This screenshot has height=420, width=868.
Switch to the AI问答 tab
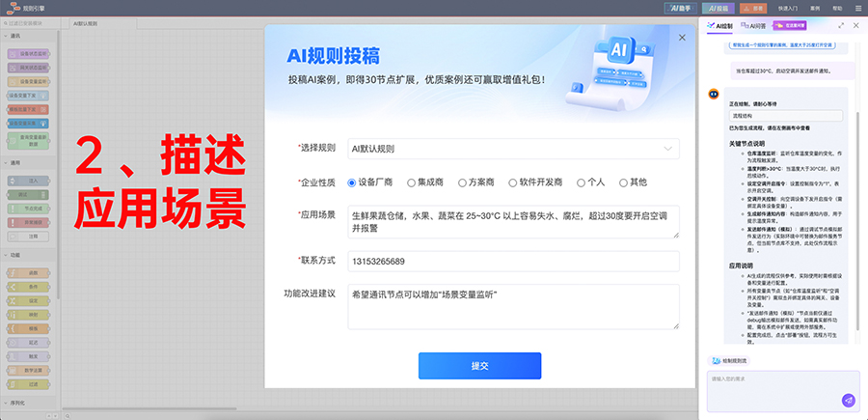pos(757,26)
